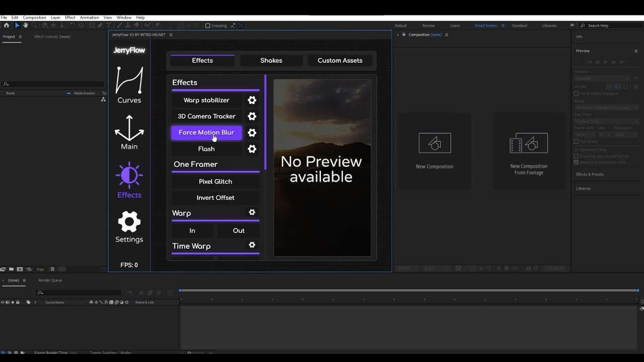The width and height of the screenshot is (644, 362).
Task: Switch to the Shakes tab
Action: (271, 60)
